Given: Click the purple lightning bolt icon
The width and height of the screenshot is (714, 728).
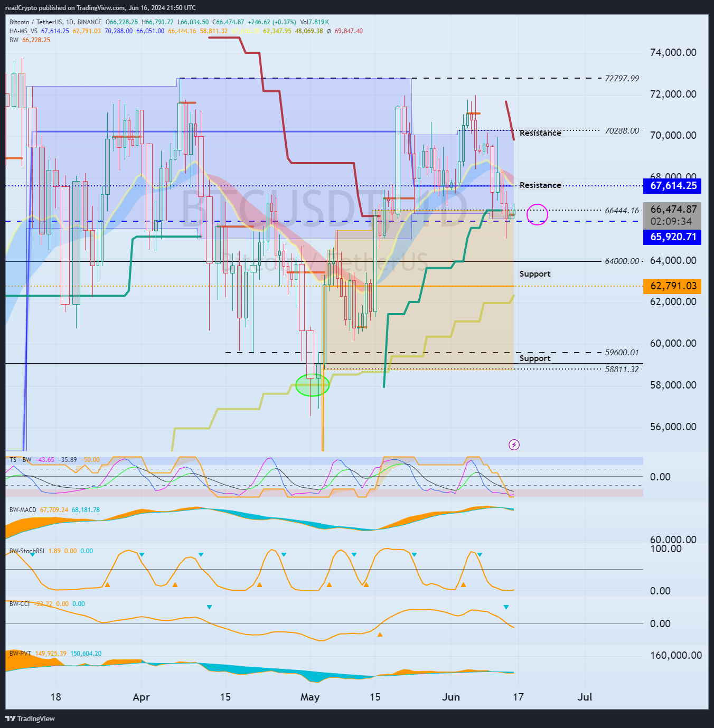Looking at the screenshot, I should (x=514, y=445).
